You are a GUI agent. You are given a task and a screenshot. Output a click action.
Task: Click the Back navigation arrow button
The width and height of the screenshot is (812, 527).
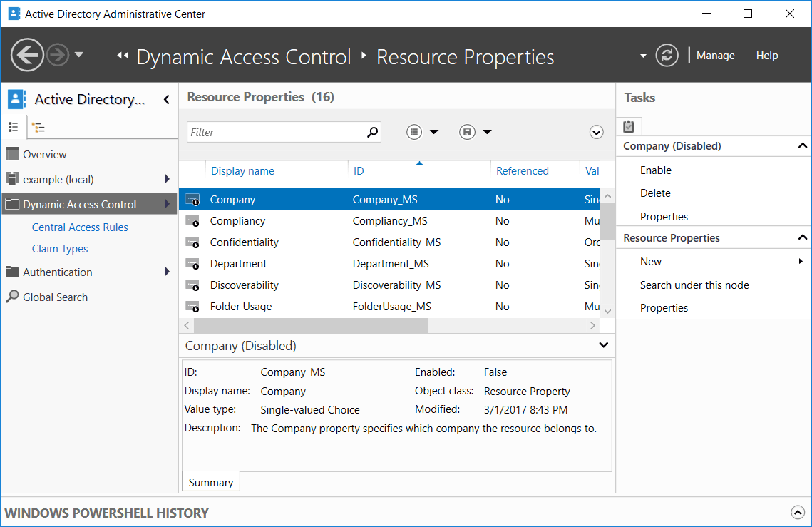[27, 54]
